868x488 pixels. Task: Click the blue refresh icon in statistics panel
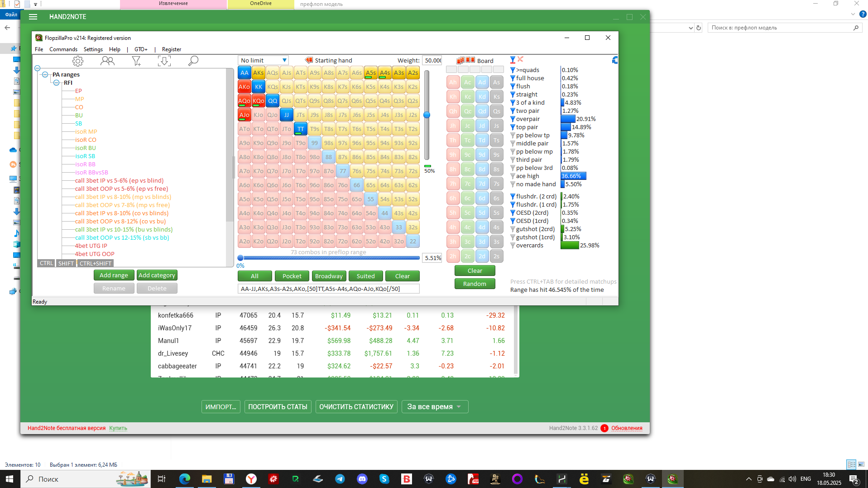click(x=615, y=60)
